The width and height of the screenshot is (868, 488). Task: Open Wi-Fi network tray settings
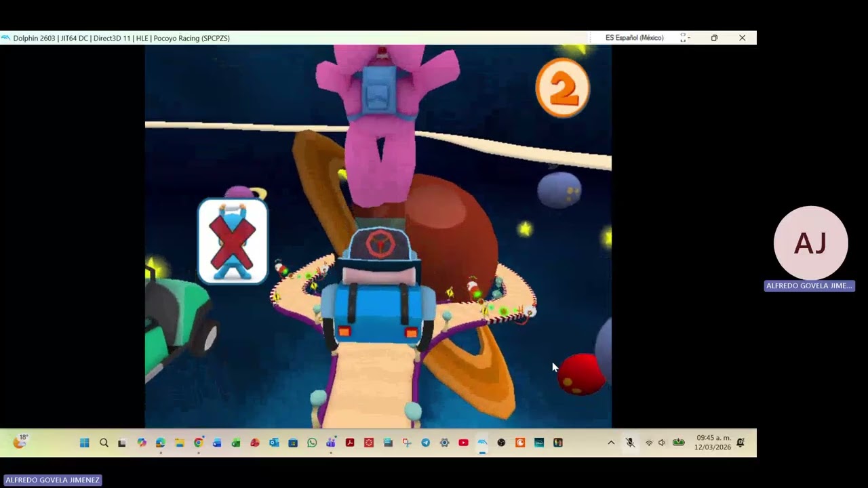(649, 443)
